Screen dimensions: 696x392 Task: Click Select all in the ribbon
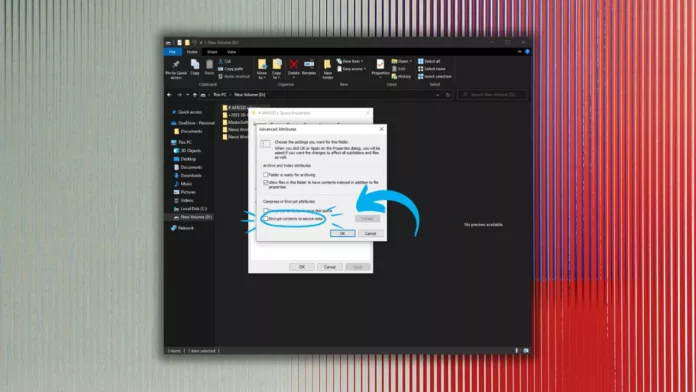[x=429, y=61]
